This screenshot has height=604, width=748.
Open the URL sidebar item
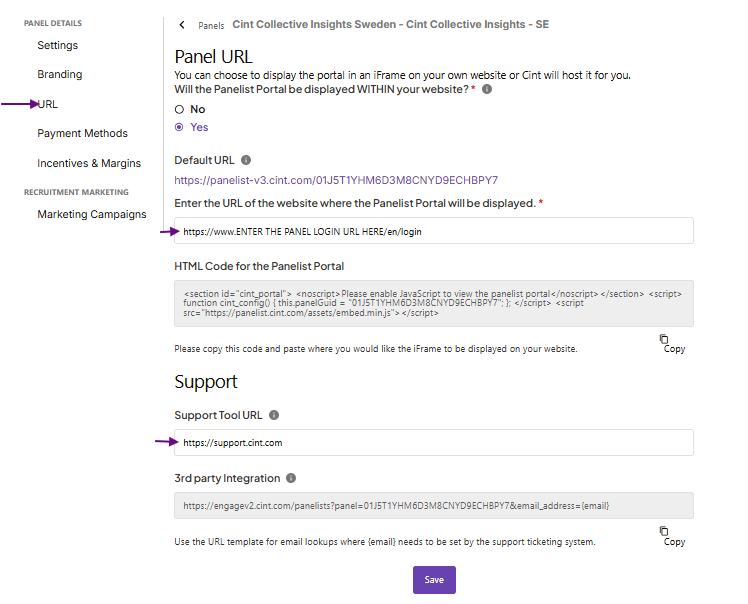48,104
